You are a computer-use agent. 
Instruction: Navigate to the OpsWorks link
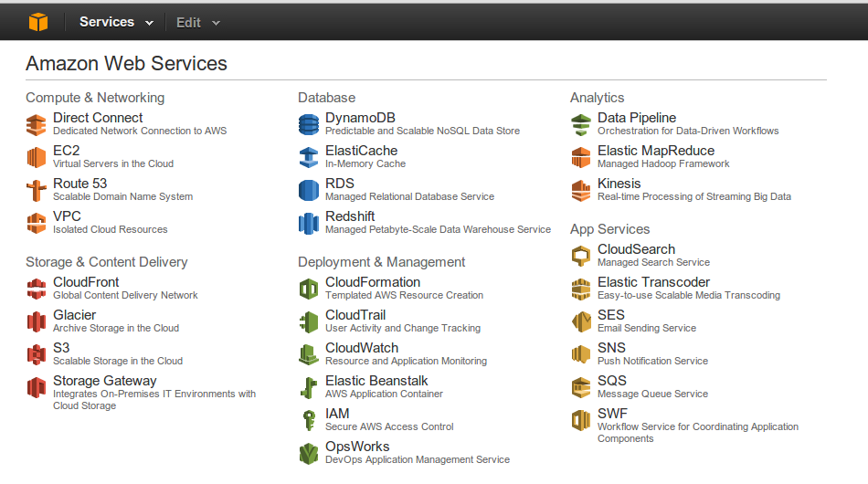pyautogui.click(x=357, y=447)
